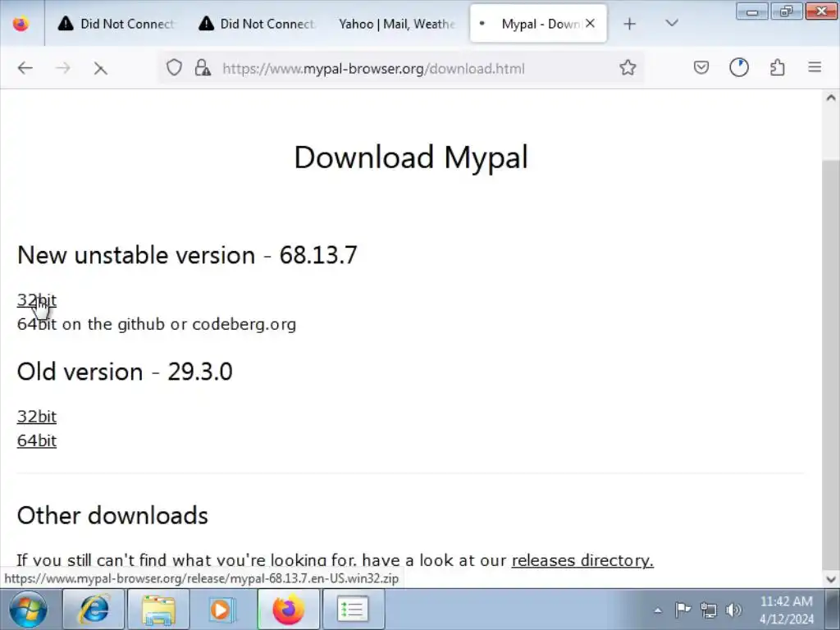This screenshot has height=630, width=840.
Task: Go back using the back arrow
Action: coord(25,68)
